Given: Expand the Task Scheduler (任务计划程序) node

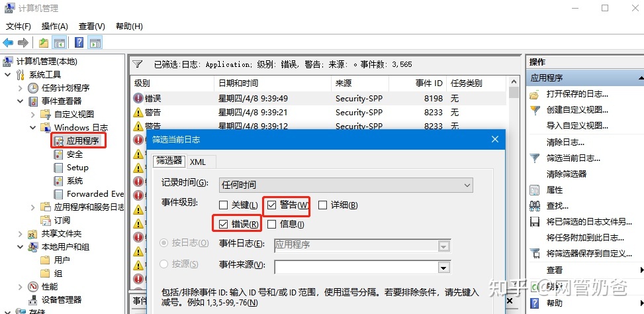Looking at the screenshot, I should 21,88.
